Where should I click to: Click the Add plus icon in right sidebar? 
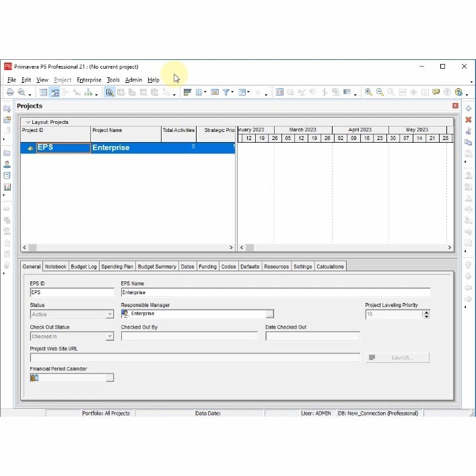[469, 108]
